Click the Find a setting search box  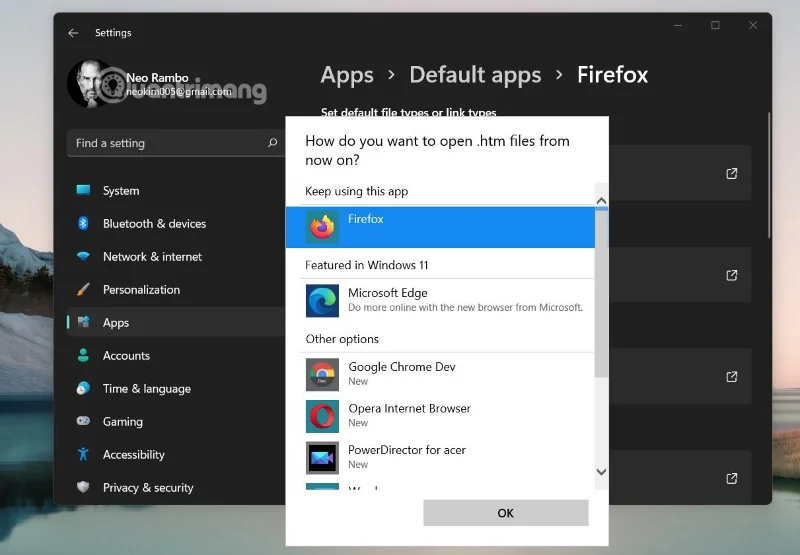[x=176, y=143]
